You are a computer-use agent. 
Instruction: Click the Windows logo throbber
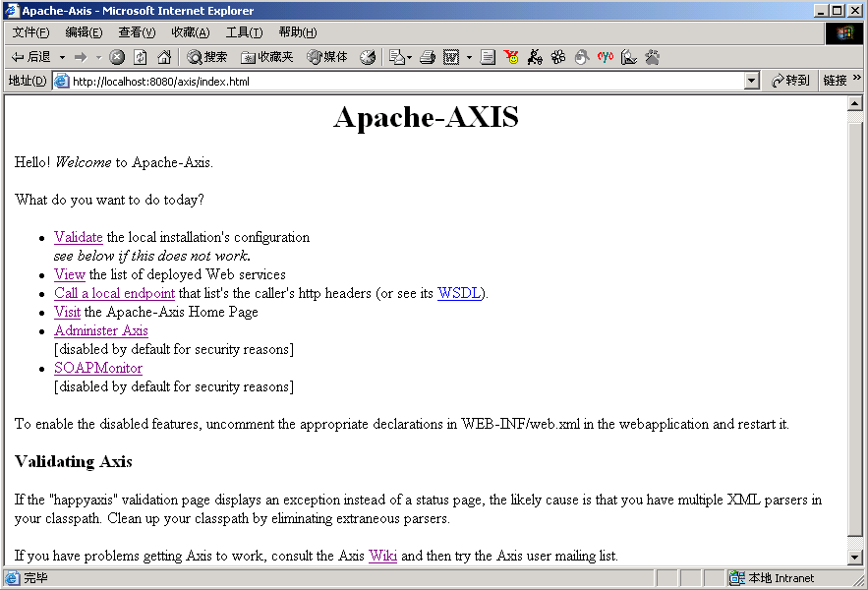(x=844, y=33)
